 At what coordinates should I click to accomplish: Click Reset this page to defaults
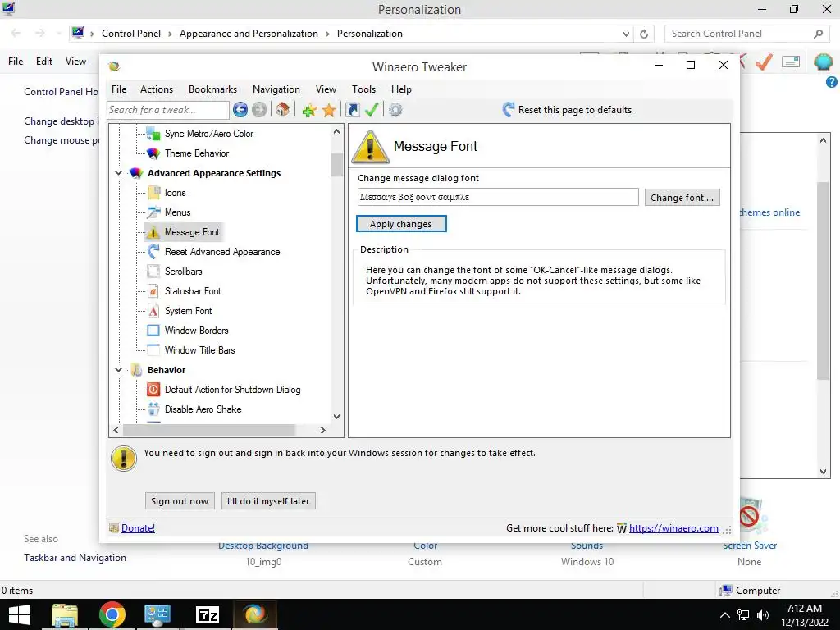point(568,110)
